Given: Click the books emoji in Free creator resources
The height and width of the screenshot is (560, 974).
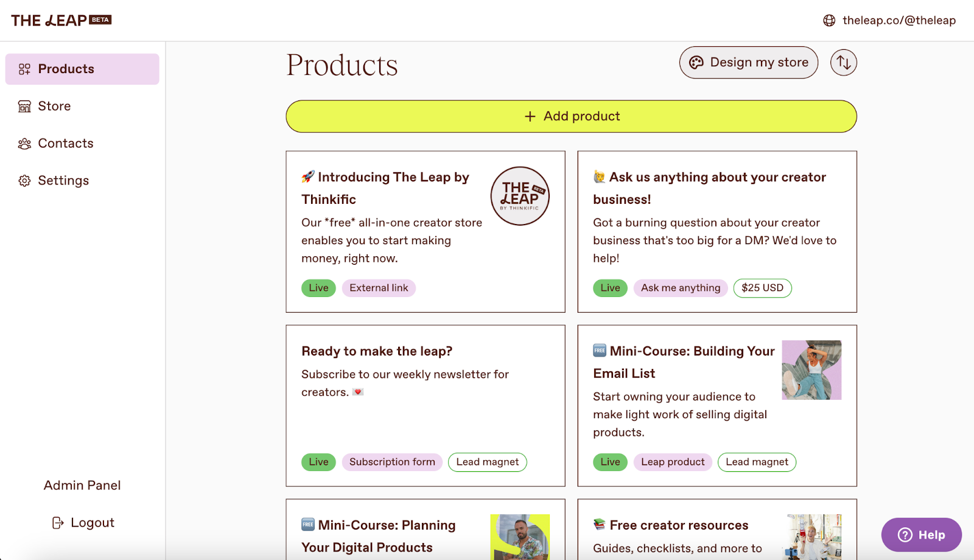Looking at the screenshot, I should (x=600, y=525).
